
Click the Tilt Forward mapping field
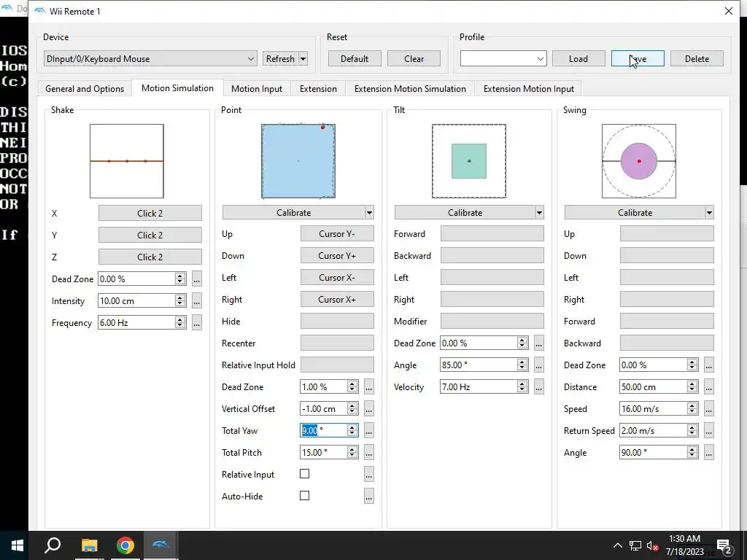point(492,234)
